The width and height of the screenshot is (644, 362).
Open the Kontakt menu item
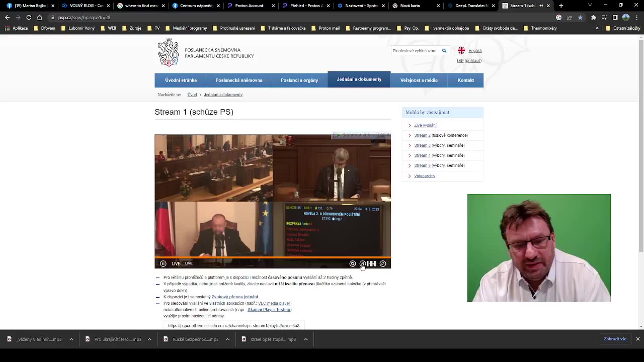tap(465, 80)
